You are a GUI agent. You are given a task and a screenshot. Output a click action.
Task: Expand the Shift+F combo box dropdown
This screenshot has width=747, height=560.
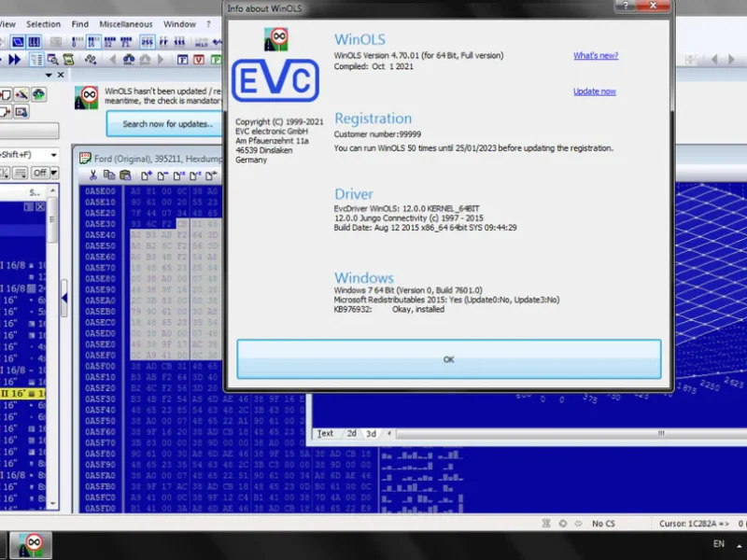[x=52, y=154]
